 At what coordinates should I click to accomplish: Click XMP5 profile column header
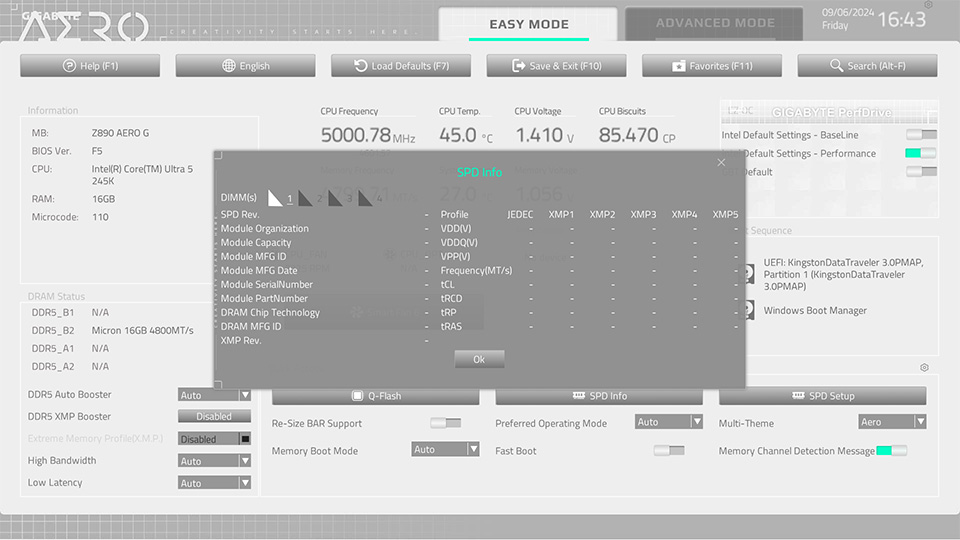725,214
